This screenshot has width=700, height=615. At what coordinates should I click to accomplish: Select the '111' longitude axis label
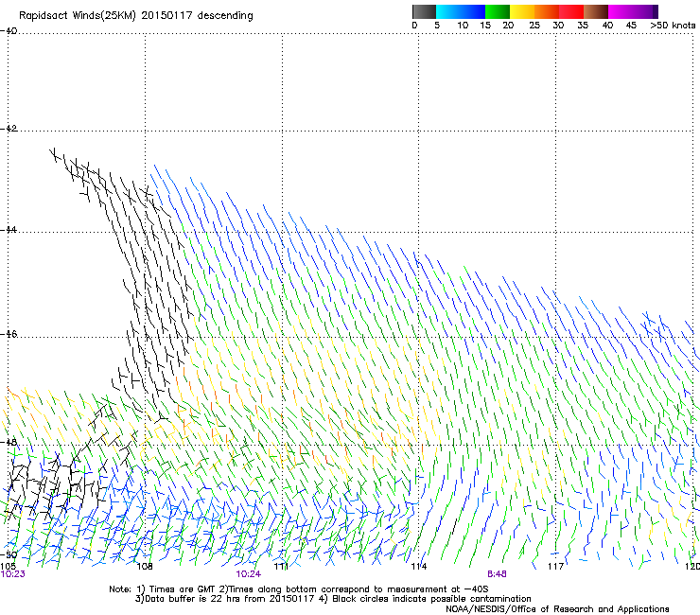click(x=281, y=567)
